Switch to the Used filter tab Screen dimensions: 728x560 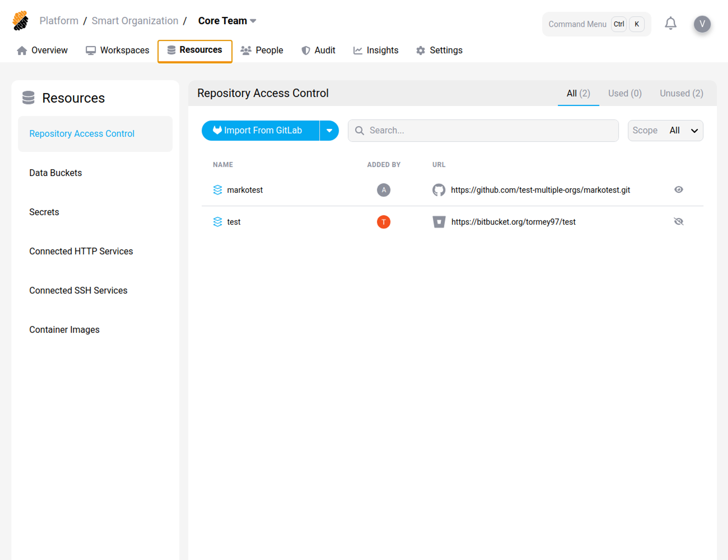coord(625,93)
